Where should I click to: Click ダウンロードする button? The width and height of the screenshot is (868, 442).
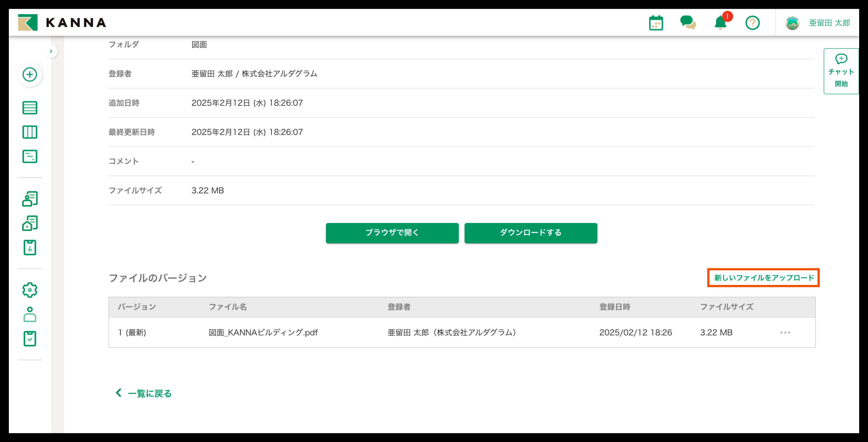[530, 233]
